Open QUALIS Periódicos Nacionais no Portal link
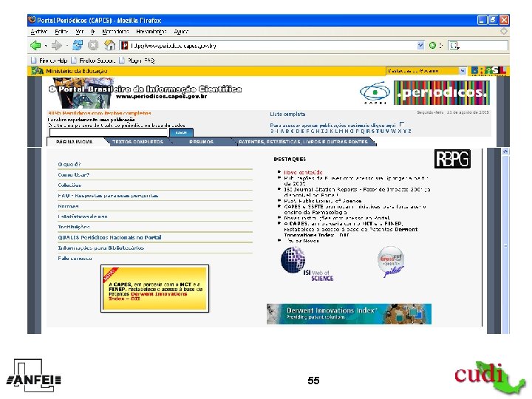Screen dimensions: 532x399 (109, 237)
